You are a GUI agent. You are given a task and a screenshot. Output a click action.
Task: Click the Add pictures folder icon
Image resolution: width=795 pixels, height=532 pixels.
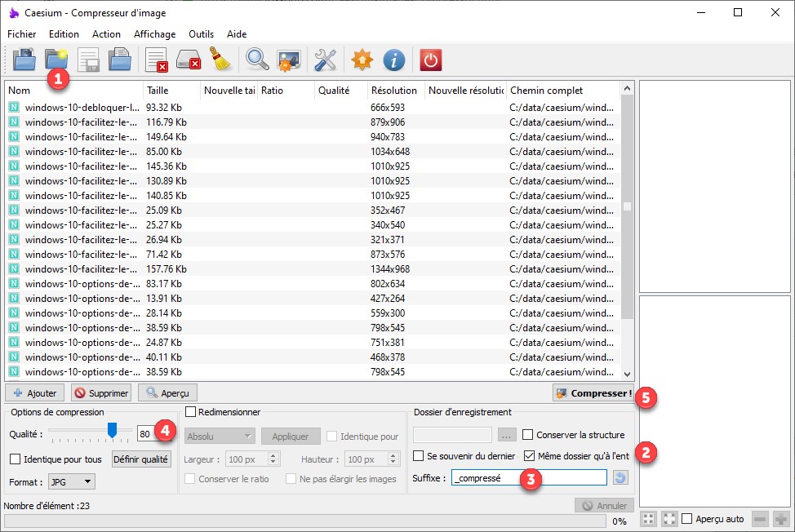click(24, 60)
